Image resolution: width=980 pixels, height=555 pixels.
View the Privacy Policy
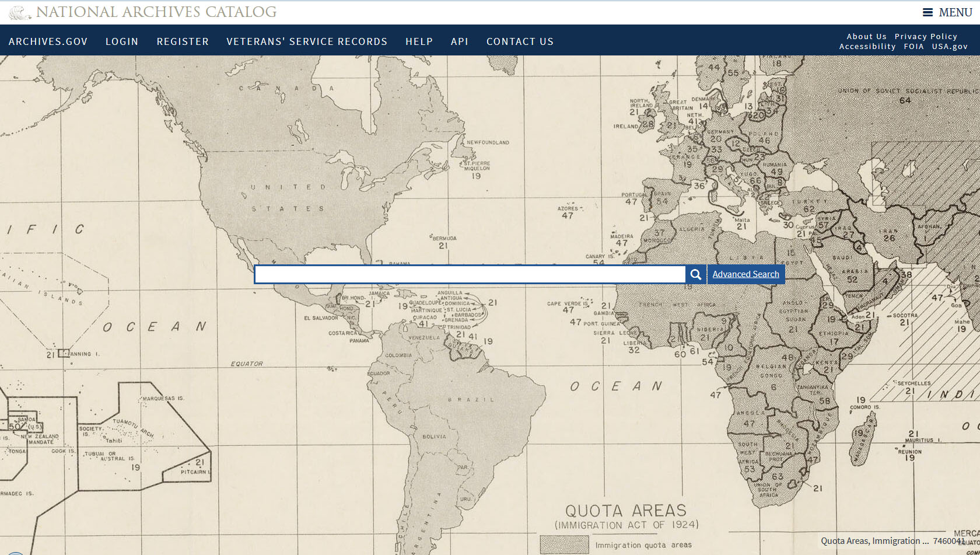926,36
